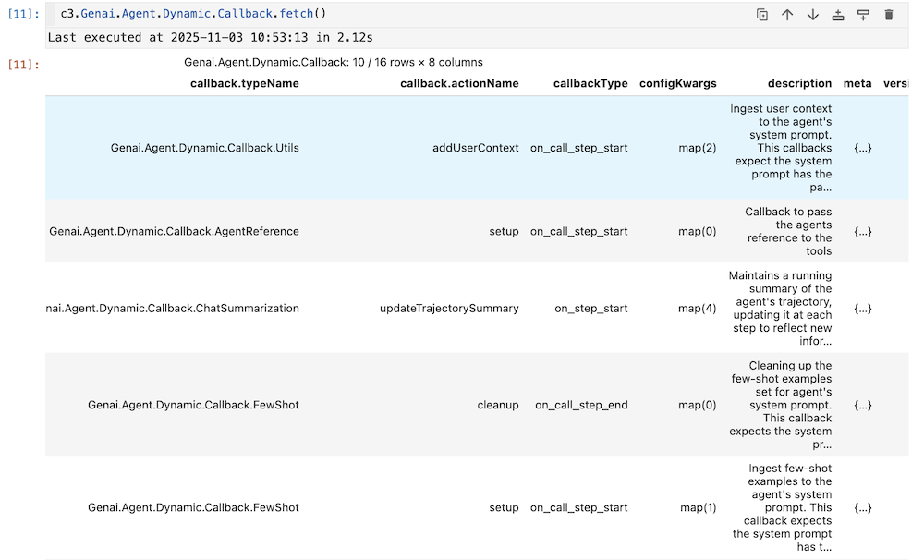Select the Genai.Agent.Dynamic.Callback.Utils row cell
Image resolution: width=924 pixels, height=560 pixels.
click(x=204, y=148)
